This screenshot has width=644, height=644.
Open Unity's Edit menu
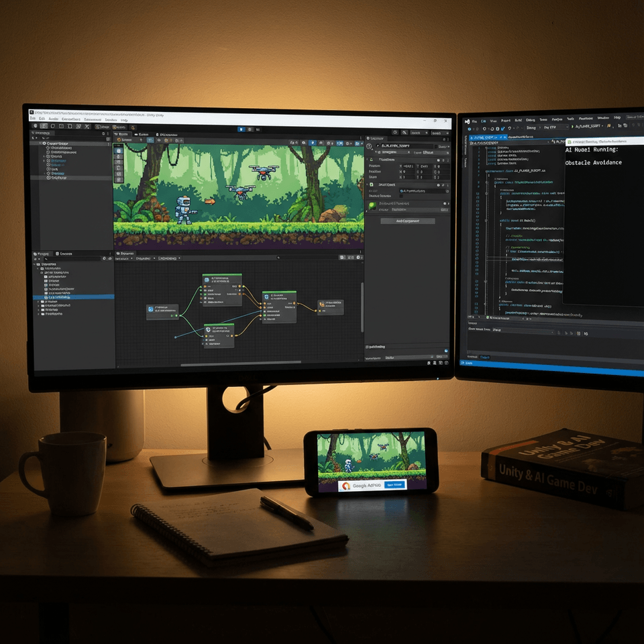(x=42, y=119)
